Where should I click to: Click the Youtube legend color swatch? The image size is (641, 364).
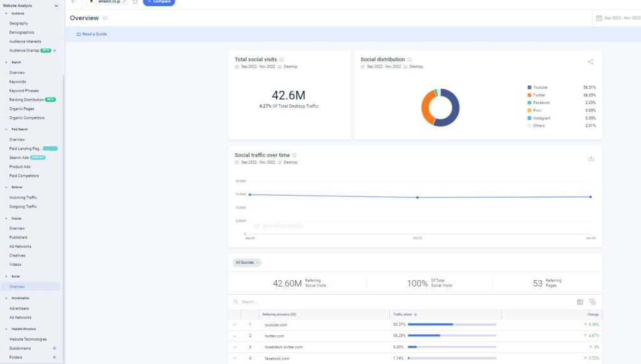pyautogui.click(x=530, y=88)
